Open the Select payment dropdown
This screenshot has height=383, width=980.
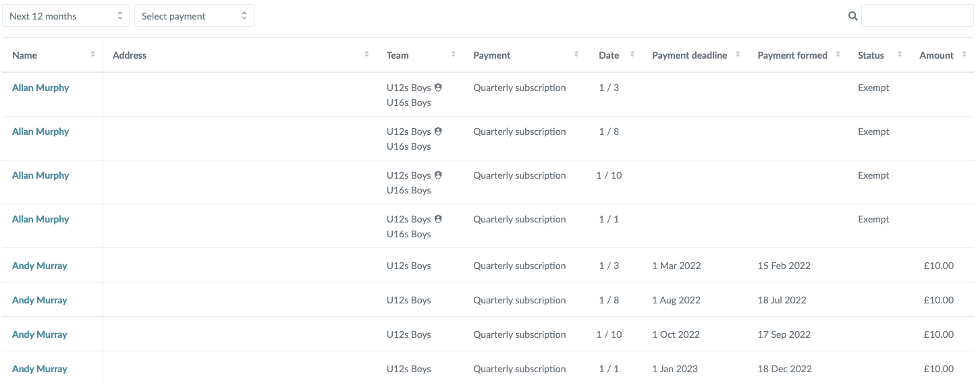pyautogui.click(x=194, y=16)
